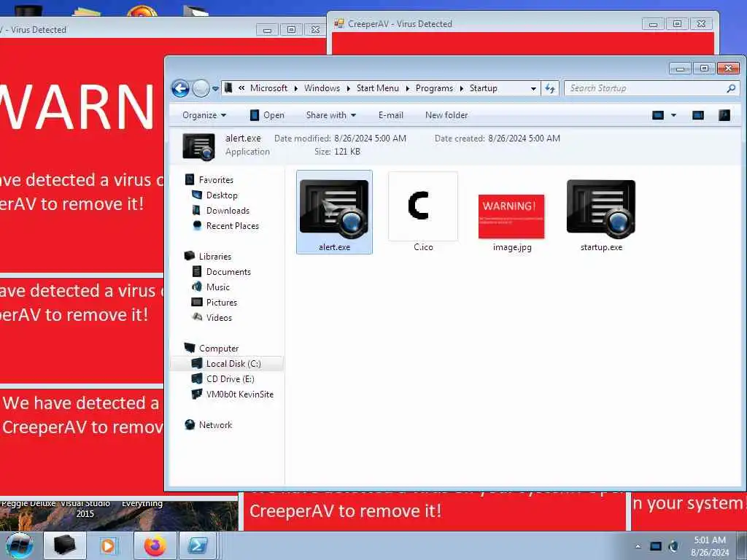
Task: Open Desktop in the navigation pane
Action: (222, 195)
